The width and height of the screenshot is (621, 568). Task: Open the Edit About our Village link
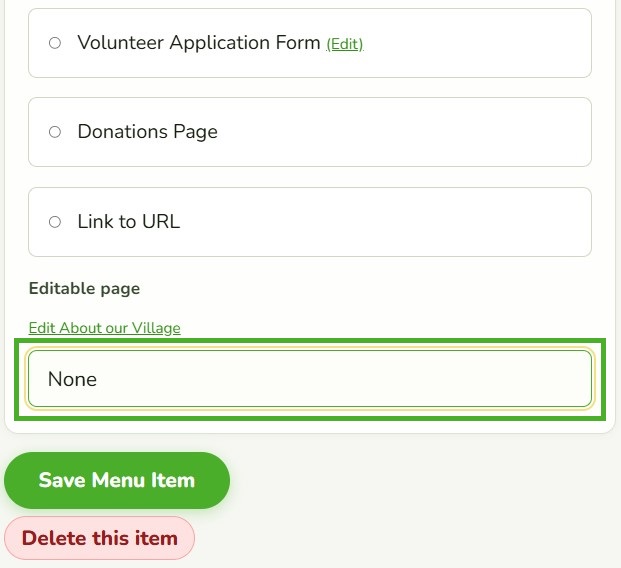[x=105, y=328]
